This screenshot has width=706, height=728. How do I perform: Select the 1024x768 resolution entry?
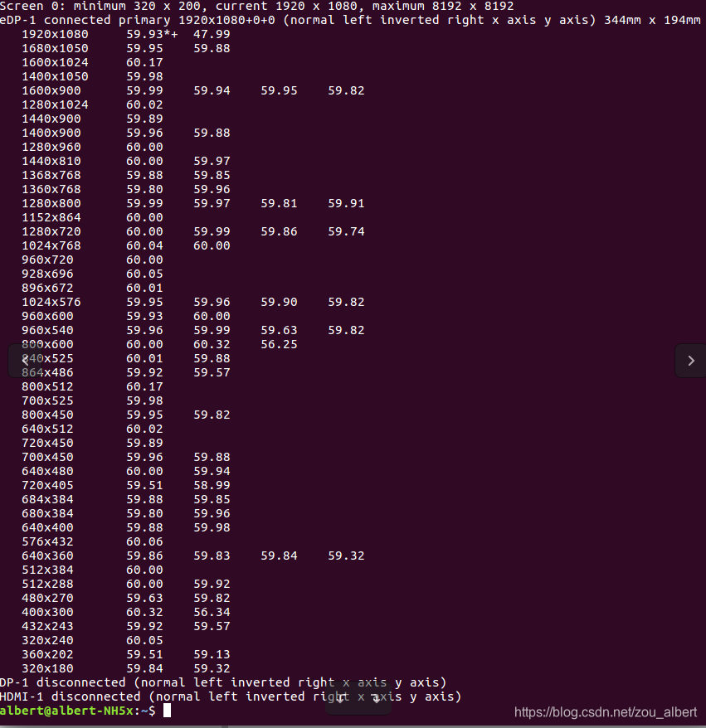51,245
